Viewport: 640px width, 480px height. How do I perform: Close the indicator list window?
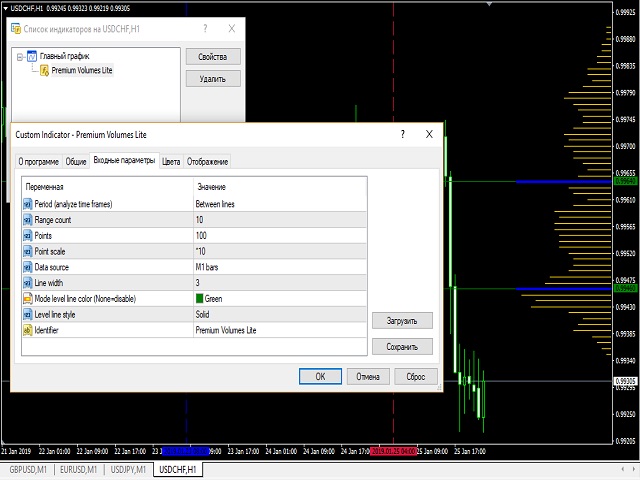click(x=232, y=29)
